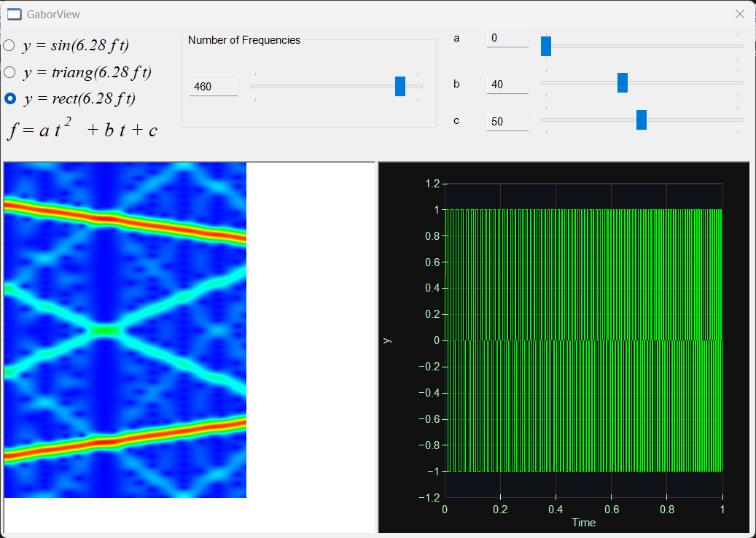Click the Time axis label on plot
This screenshot has width=756, height=538.
click(583, 523)
